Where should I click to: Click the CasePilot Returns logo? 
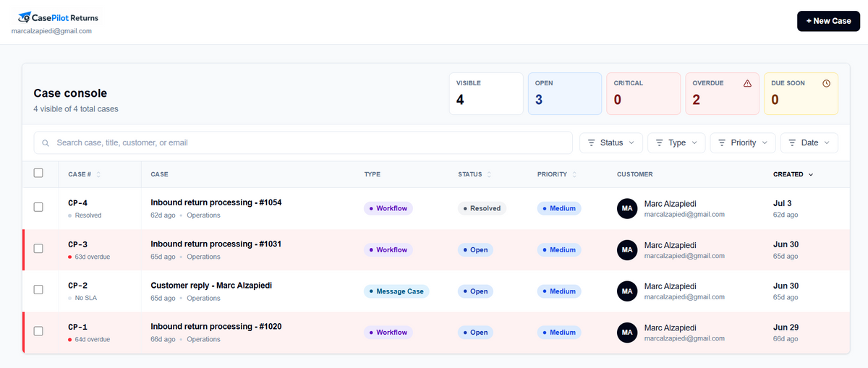(x=58, y=17)
